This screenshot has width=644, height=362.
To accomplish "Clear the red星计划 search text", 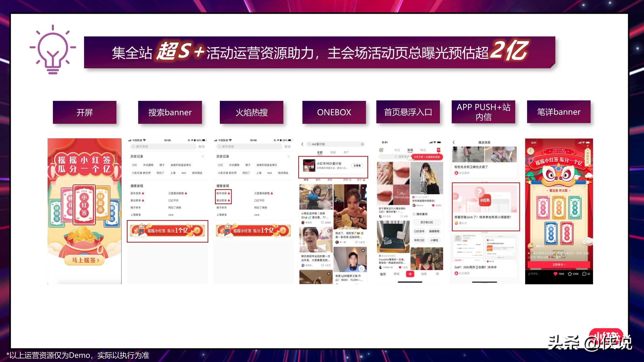I will 362,144.
